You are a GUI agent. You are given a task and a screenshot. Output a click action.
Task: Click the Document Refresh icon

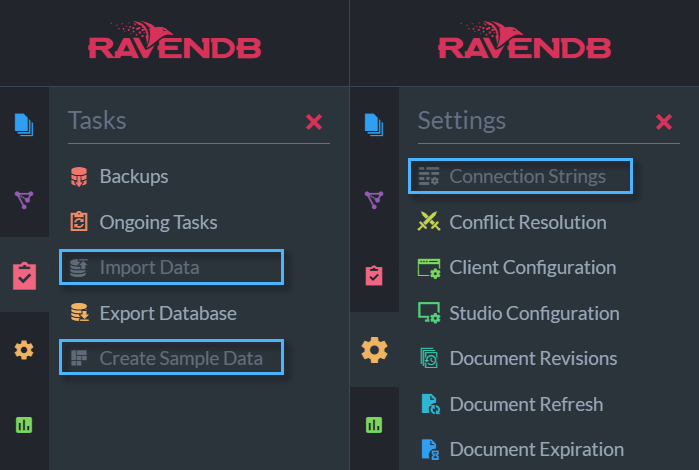point(431,404)
